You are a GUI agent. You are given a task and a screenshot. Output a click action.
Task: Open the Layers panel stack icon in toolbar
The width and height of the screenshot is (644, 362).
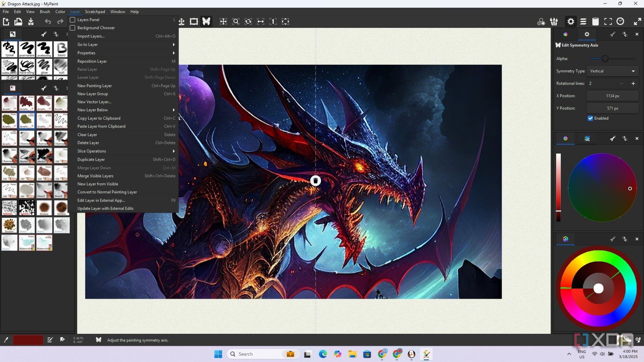(583, 21)
